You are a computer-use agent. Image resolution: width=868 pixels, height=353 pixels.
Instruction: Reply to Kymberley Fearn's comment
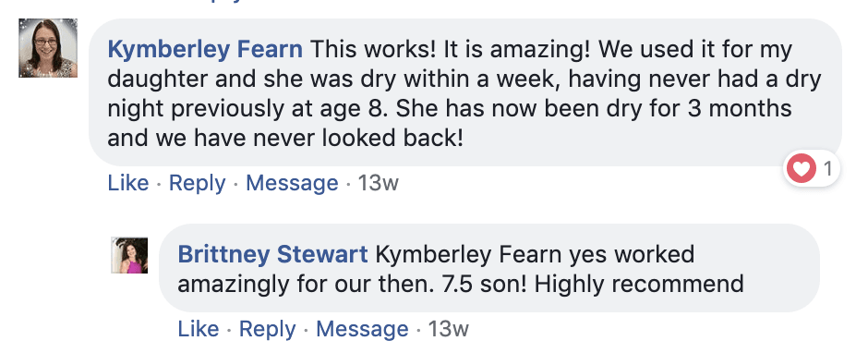197,183
